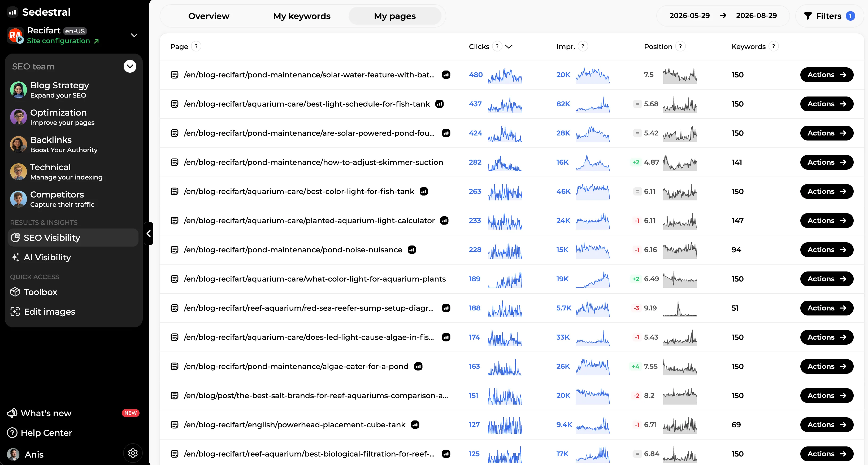The height and width of the screenshot is (465, 868).
Task: Click the help icon beside Keywords header
Action: [773, 46]
